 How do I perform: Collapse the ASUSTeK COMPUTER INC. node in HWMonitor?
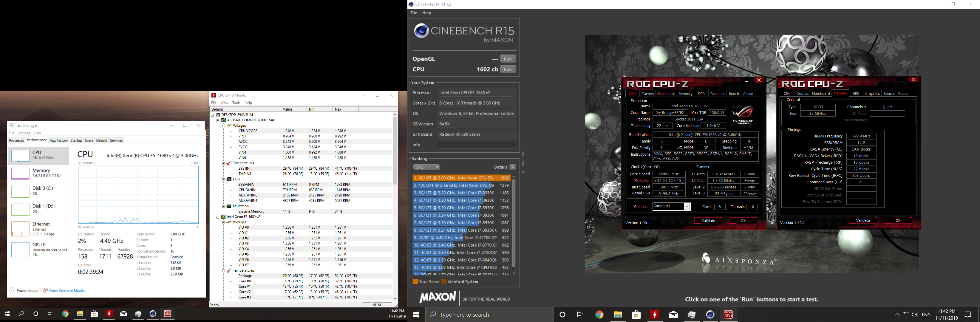(218, 120)
